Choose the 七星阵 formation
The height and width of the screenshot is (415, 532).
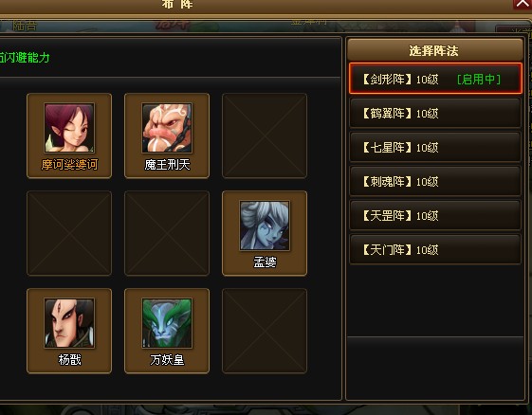435,148
